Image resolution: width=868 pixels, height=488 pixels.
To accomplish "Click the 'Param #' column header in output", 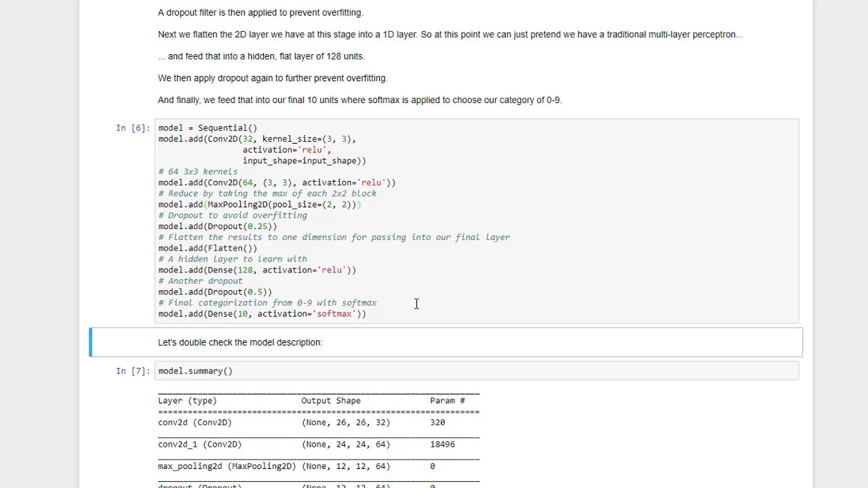I will (447, 401).
